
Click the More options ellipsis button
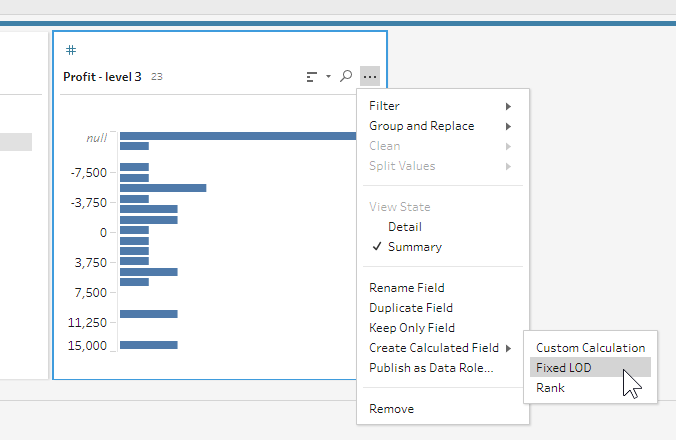pyautogui.click(x=370, y=76)
